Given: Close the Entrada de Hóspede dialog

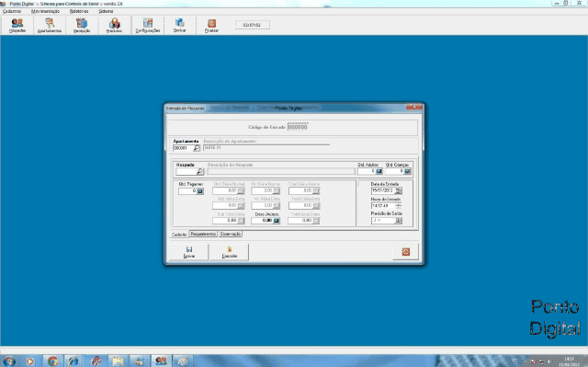Looking at the screenshot, I should point(414,107).
